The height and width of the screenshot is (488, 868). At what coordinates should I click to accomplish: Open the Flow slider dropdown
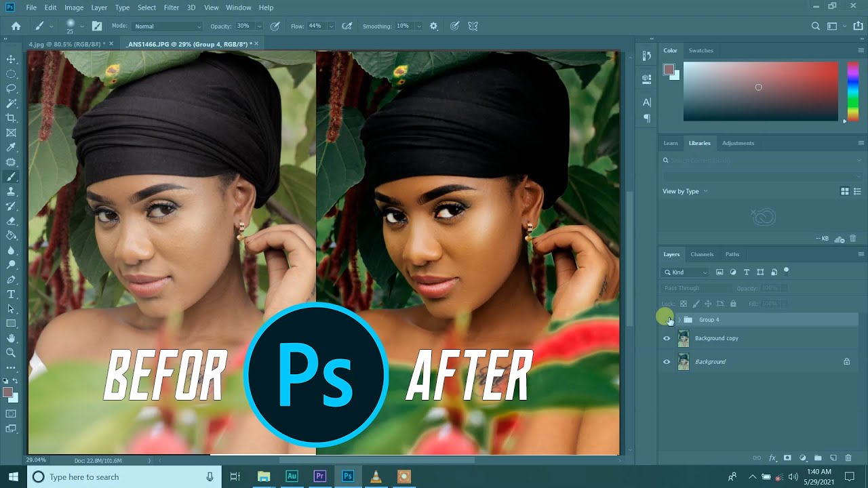point(331,26)
